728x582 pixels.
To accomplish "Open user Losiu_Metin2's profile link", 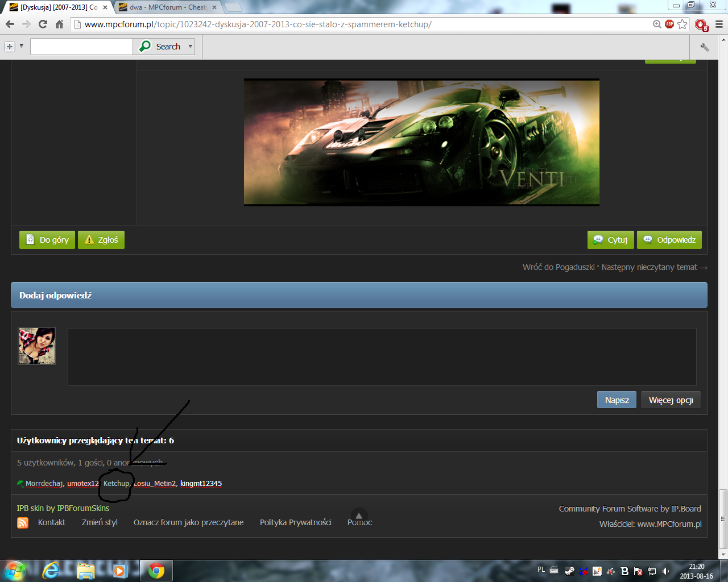I will tap(155, 484).
